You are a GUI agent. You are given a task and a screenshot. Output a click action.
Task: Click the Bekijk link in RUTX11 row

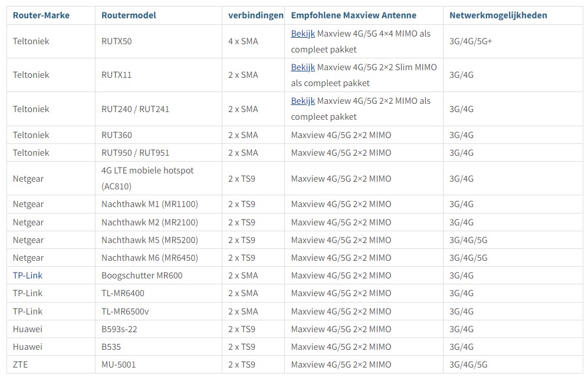pyautogui.click(x=303, y=67)
